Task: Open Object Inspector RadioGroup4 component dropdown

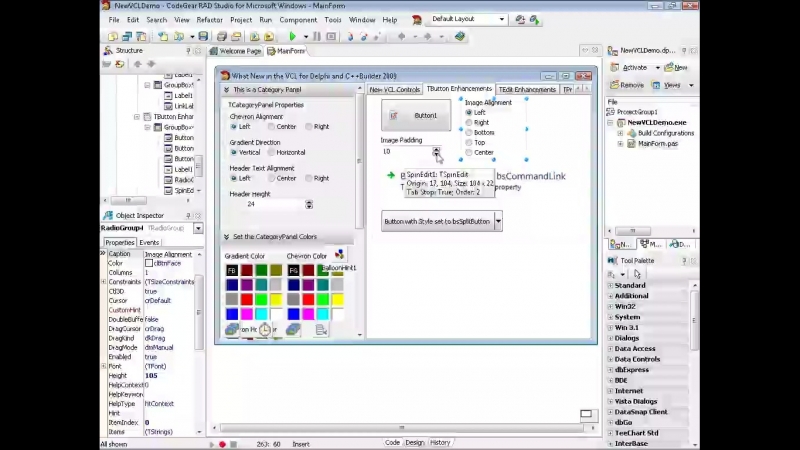Action: point(198,228)
